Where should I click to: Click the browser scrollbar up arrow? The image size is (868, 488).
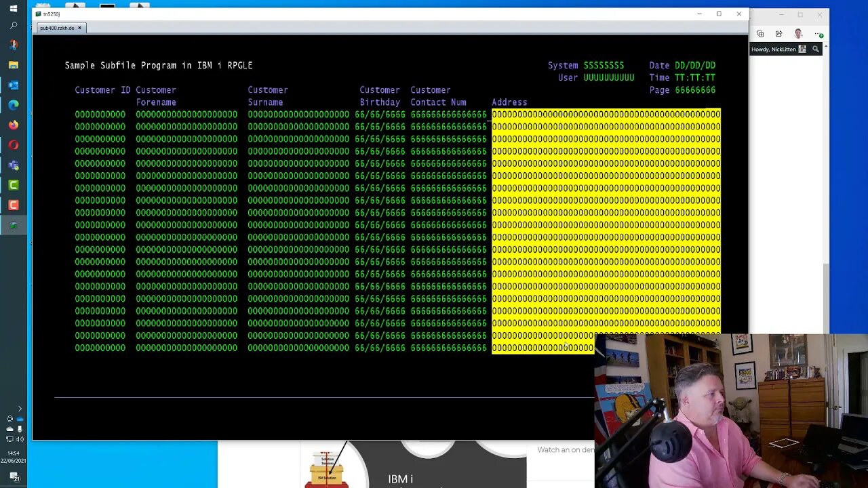(x=825, y=45)
